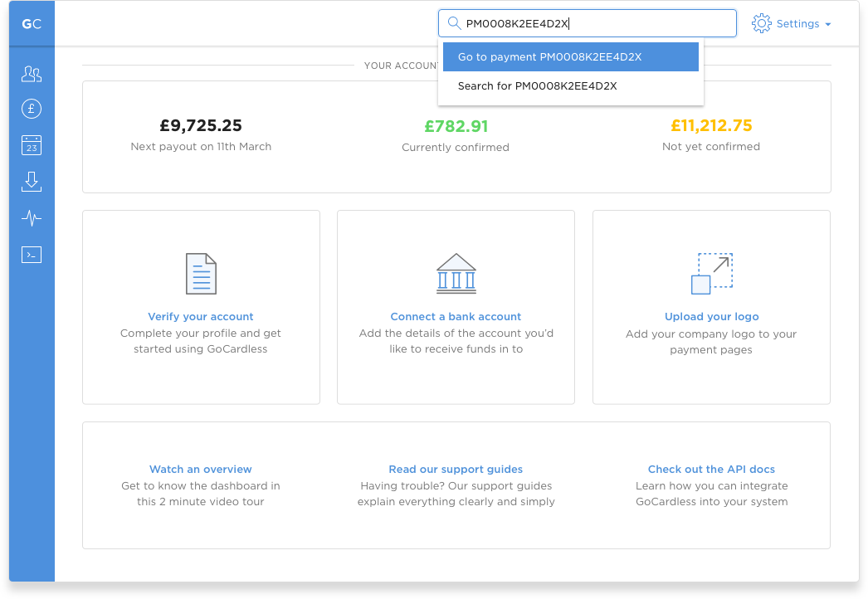
Task: Click the Currently confirmed label
Action: [x=456, y=147]
